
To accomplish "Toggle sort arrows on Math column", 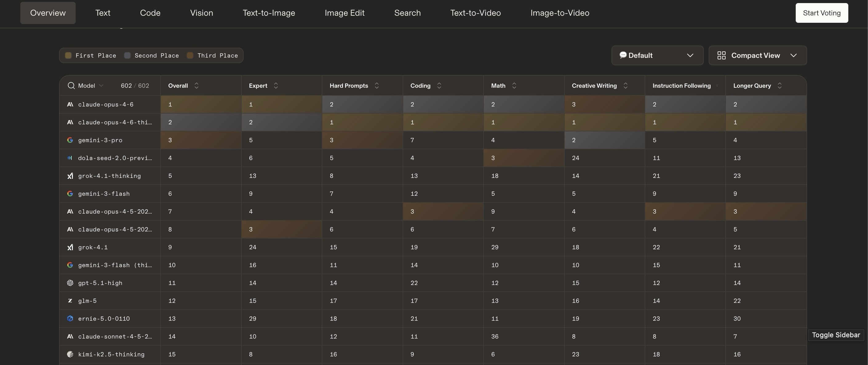I will [x=514, y=86].
